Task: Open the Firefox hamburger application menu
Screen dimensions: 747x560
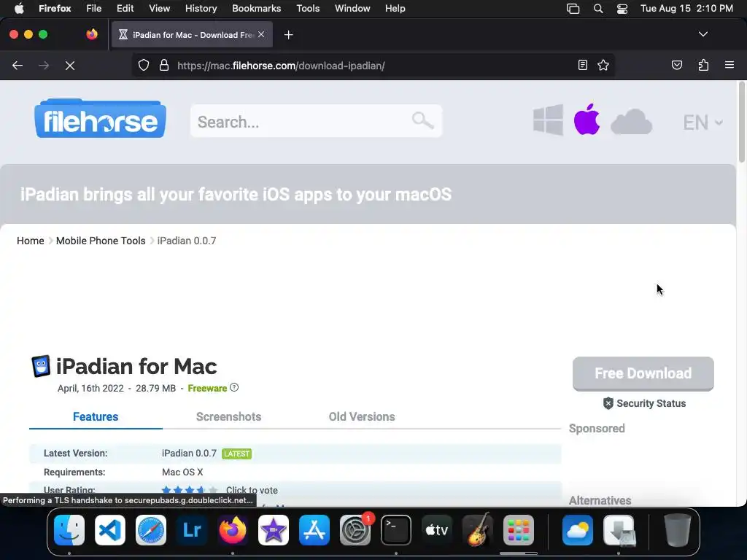Action: pos(729,65)
